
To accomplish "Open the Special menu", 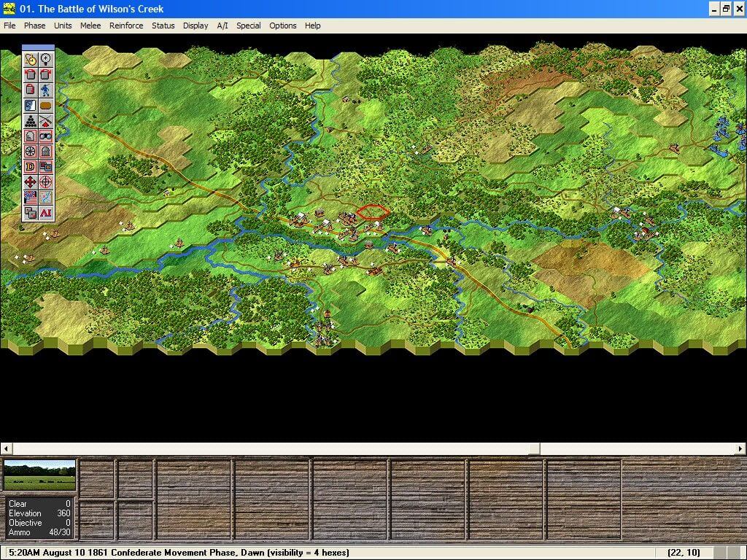I will click(x=249, y=26).
